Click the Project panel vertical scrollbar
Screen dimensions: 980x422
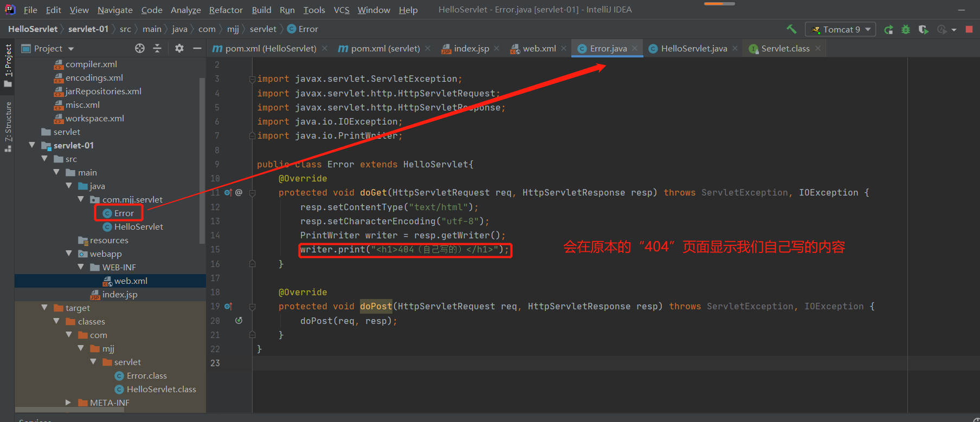(202, 161)
